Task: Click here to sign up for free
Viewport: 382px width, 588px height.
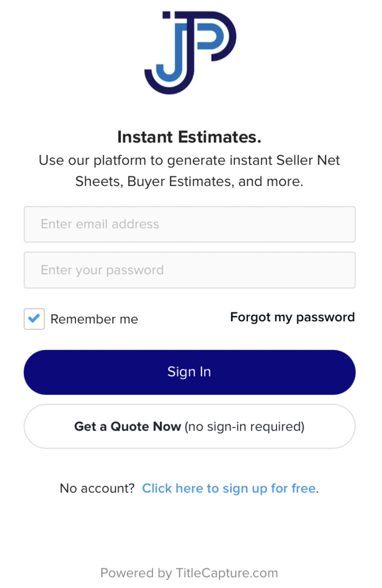Action: (x=229, y=488)
